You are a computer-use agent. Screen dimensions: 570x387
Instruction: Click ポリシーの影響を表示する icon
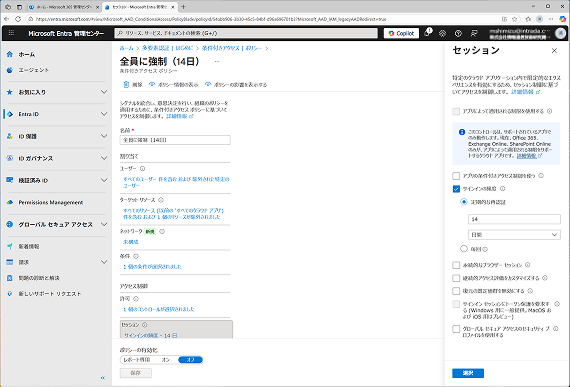[x=208, y=84]
